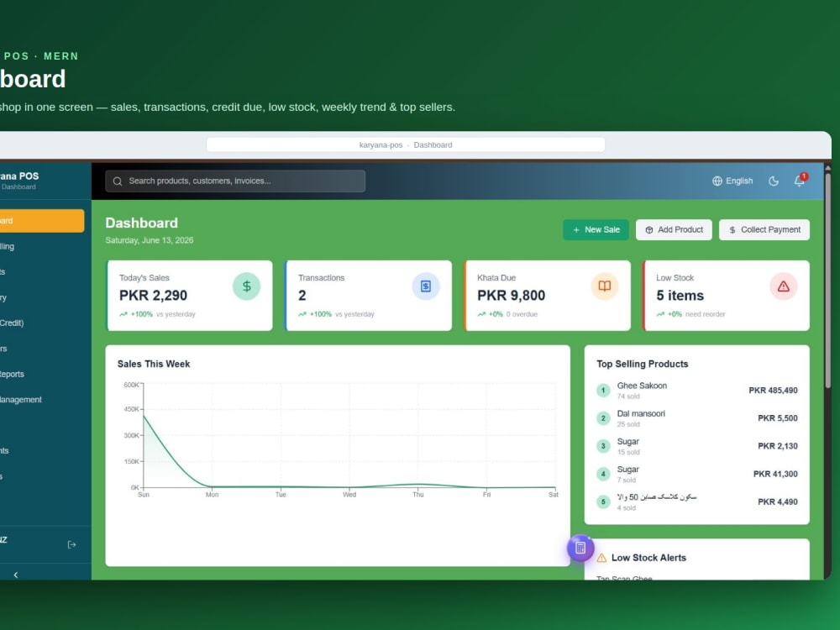Click PKR 4,490 amount

tap(777, 502)
